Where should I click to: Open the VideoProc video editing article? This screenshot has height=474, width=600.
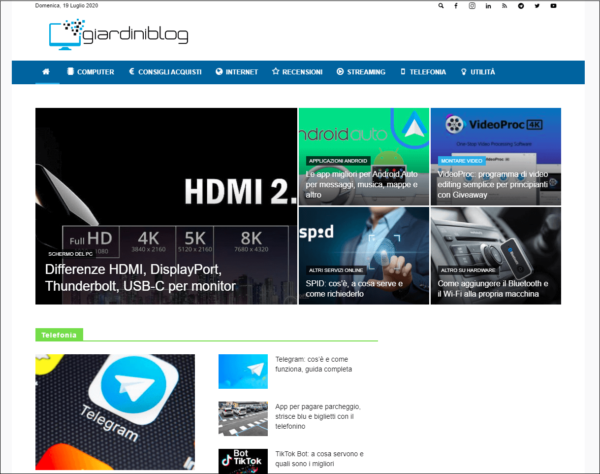[x=493, y=184]
